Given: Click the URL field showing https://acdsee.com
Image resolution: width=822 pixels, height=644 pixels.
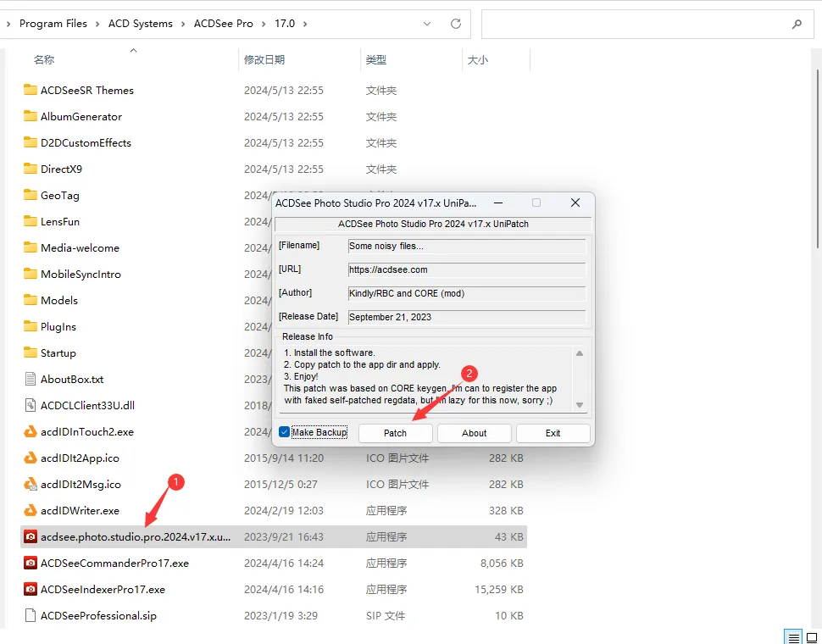Looking at the screenshot, I should 467,269.
